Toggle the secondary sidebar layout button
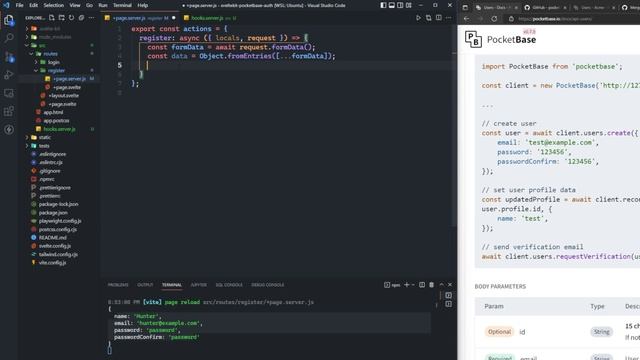 [400, 5]
